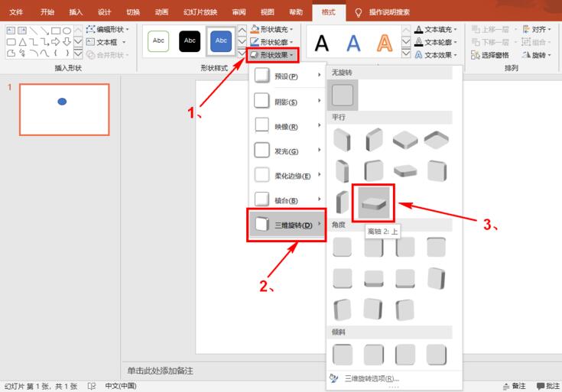Click the Comments (批注) button in status bar

[x=548, y=386]
